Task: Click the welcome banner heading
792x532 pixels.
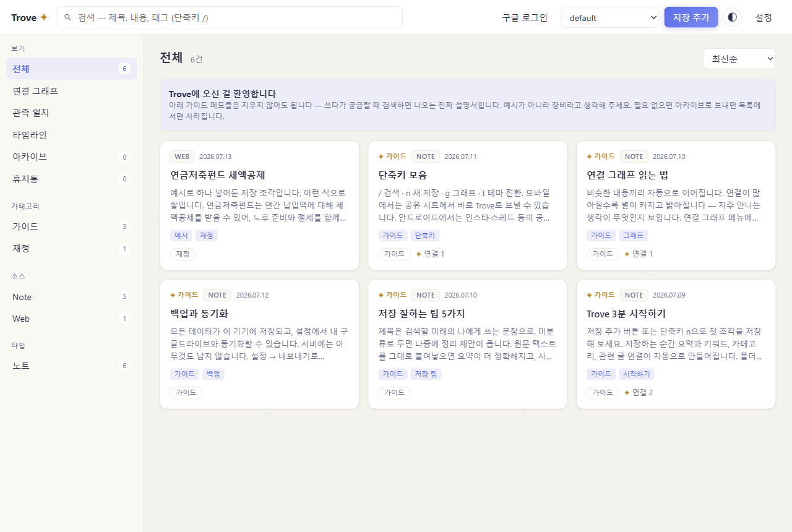Action: point(222,93)
